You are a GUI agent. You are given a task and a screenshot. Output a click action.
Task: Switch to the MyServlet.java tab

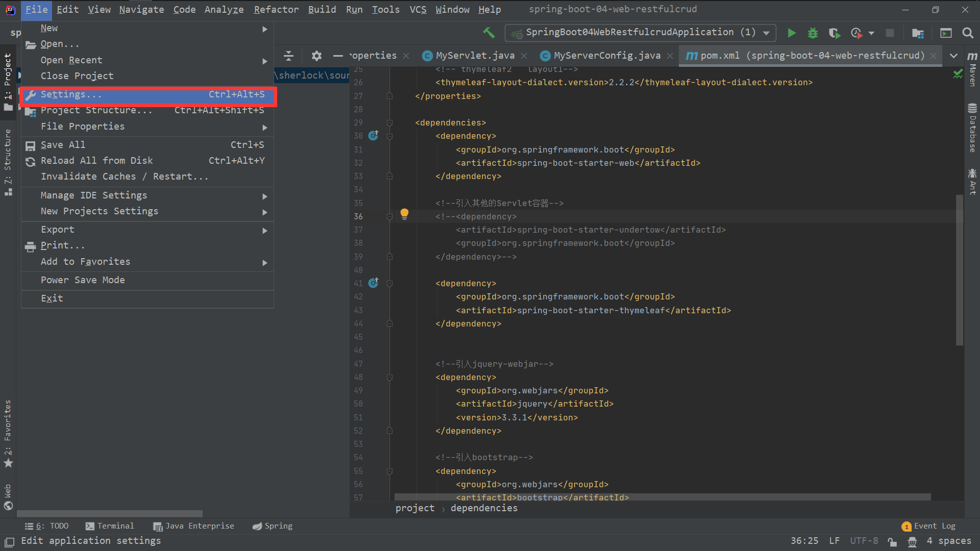pos(475,56)
